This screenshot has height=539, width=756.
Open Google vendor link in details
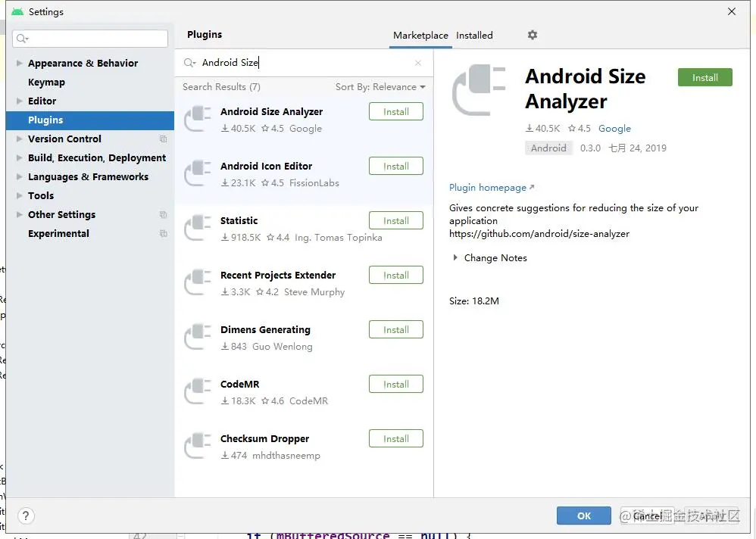pyautogui.click(x=614, y=129)
